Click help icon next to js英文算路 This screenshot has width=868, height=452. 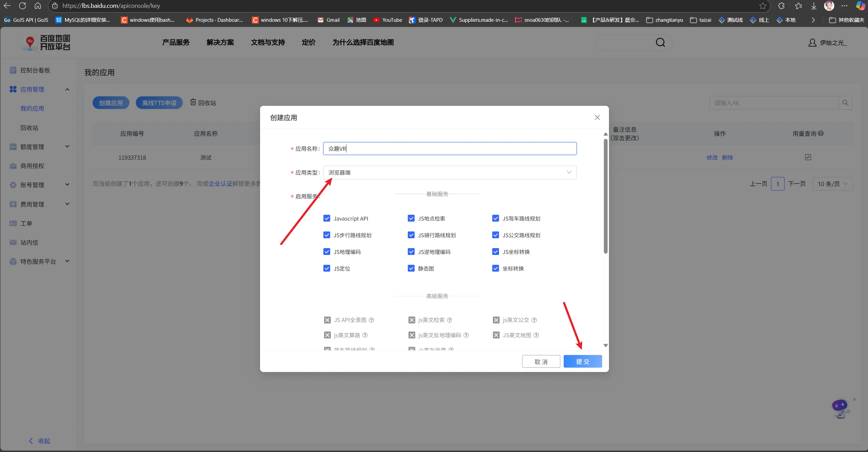(x=365, y=335)
